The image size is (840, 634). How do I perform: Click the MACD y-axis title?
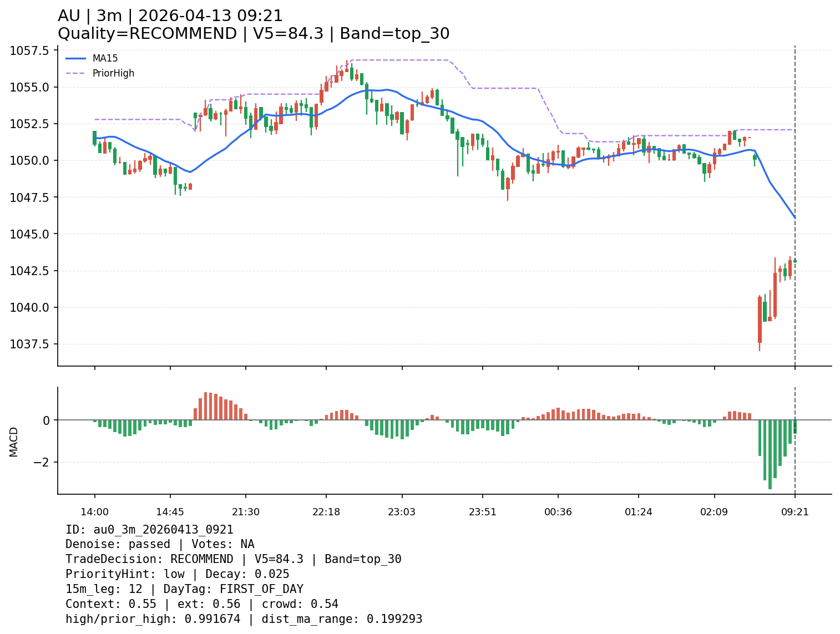(x=14, y=442)
